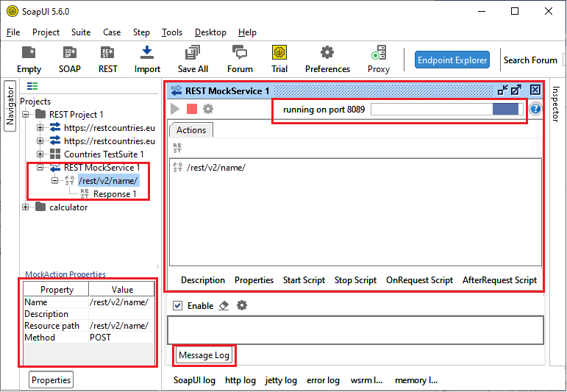Open Preferences gear in toolbar

coord(327,60)
